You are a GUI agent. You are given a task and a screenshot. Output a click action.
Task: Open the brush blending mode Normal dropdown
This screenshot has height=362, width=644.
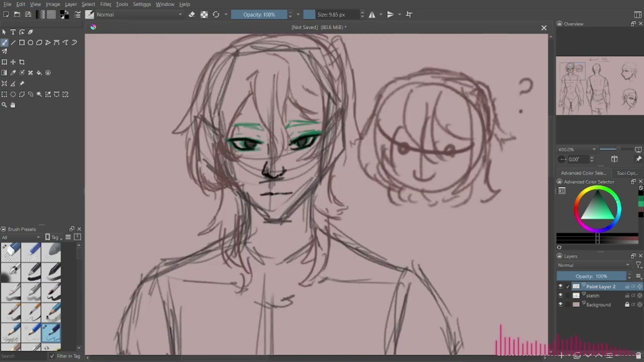[x=139, y=15]
